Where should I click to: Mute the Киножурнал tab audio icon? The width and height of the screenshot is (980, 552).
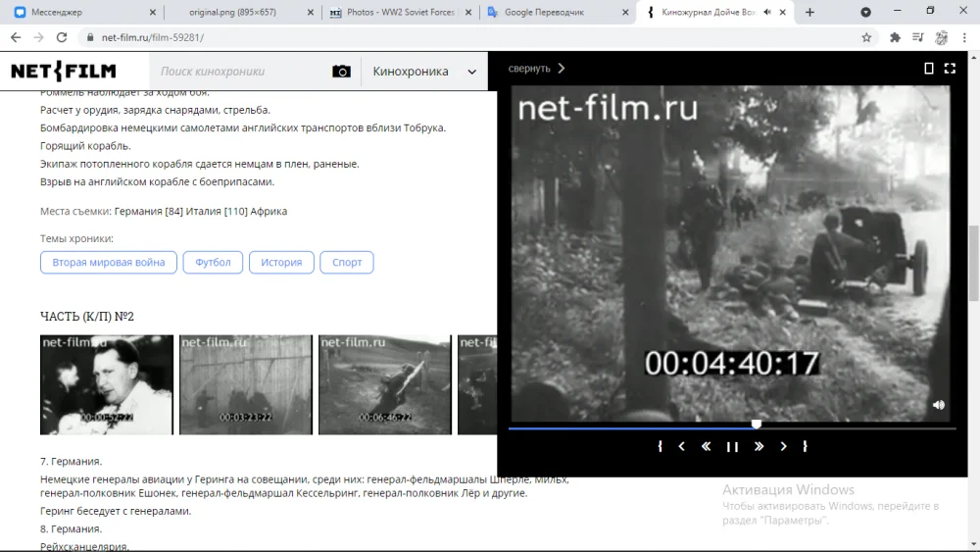tap(767, 12)
